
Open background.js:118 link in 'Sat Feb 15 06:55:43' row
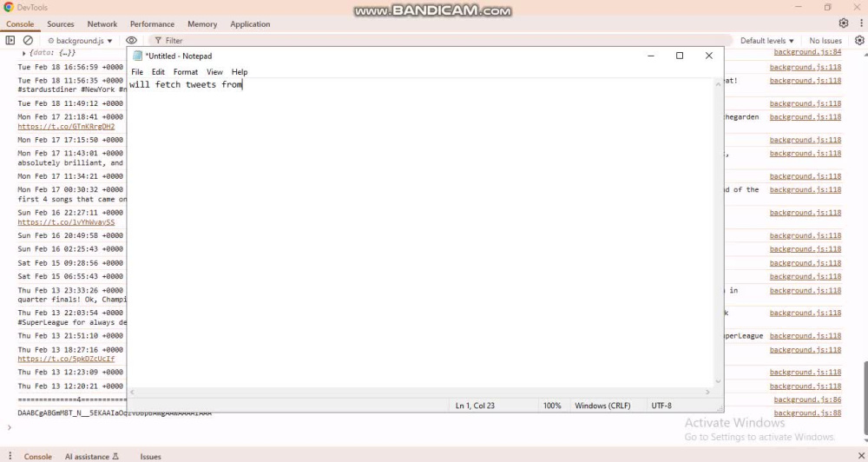[x=805, y=276]
